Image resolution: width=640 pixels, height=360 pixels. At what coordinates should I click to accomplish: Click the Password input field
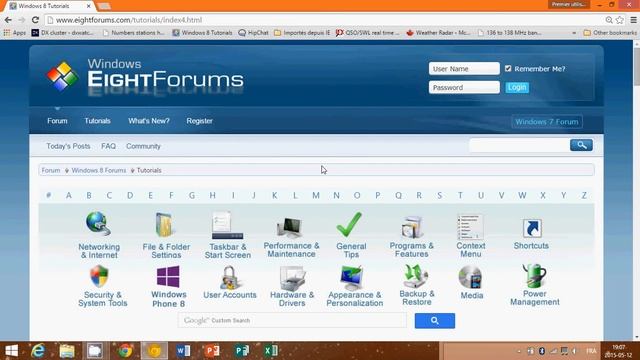pos(464,87)
